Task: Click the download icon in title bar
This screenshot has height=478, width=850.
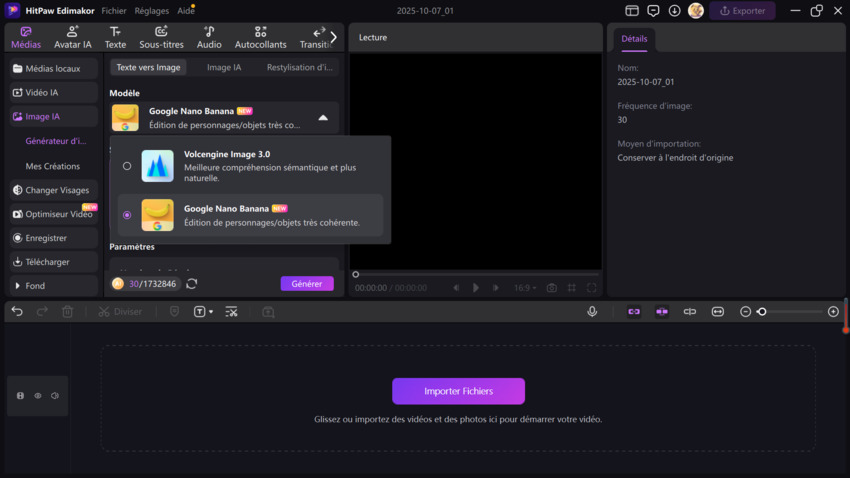Action: [674, 11]
